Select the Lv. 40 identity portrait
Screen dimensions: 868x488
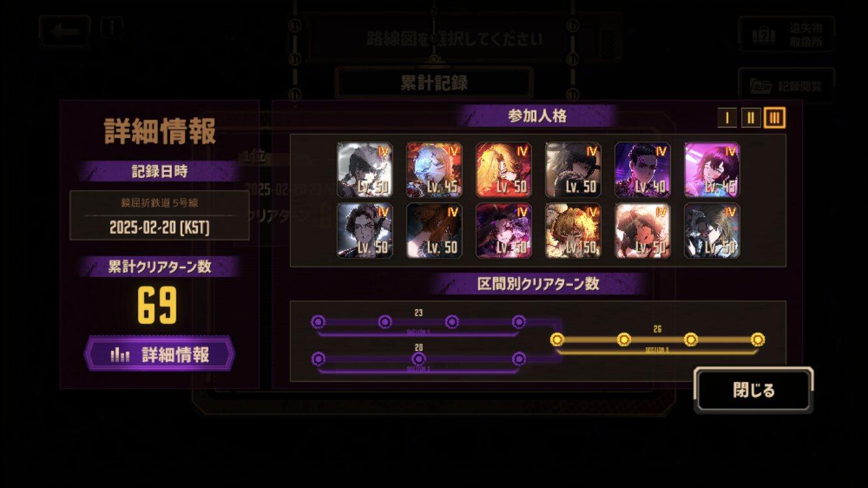click(643, 170)
